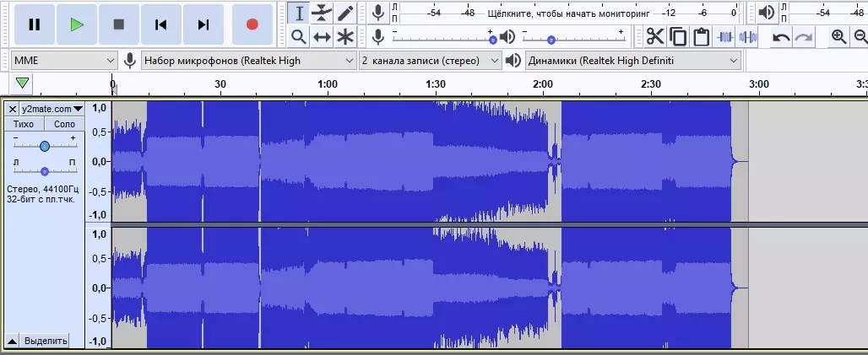Open the recording channels dropdown (2 канала записи)
868x355 pixels.
point(430,61)
